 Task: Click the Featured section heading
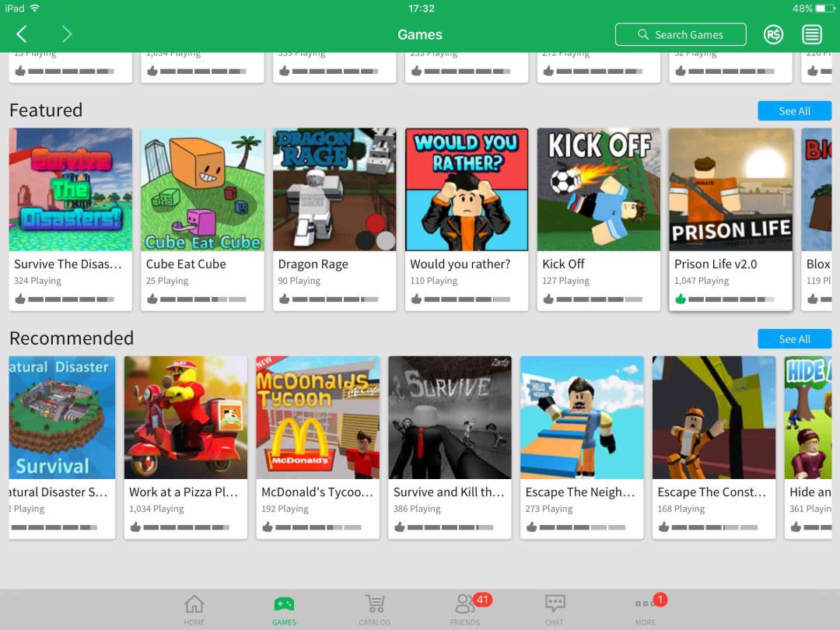pyautogui.click(x=46, y=110)
